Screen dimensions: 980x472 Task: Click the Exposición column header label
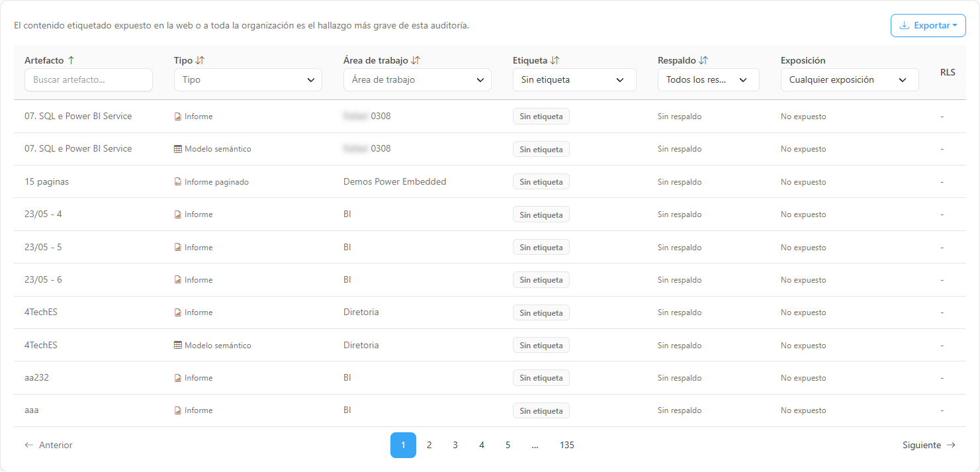[803, 60]
